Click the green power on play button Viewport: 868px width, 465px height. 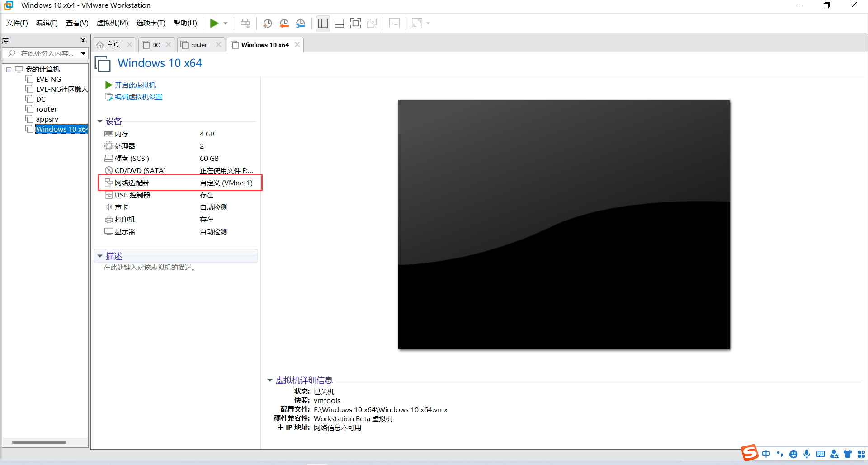click(x=214, y=23)
